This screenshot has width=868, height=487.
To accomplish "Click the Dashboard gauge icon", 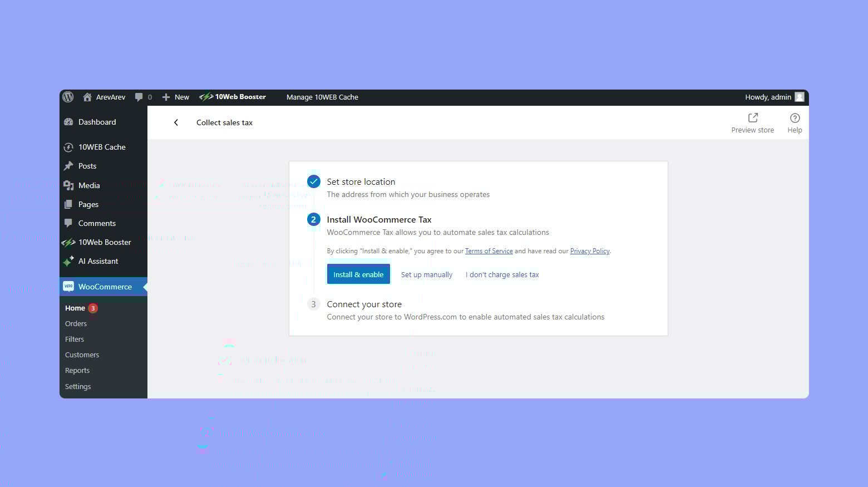I will click(68, 122).
